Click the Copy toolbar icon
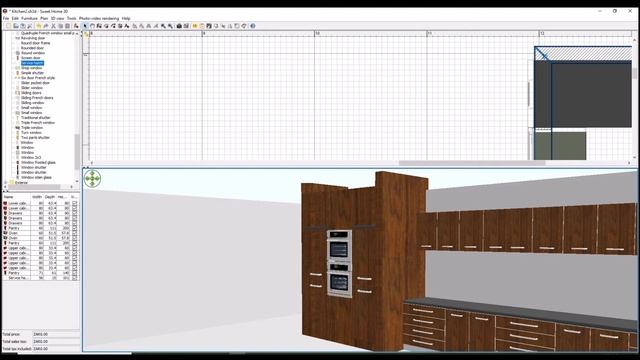 click(61, 26)
